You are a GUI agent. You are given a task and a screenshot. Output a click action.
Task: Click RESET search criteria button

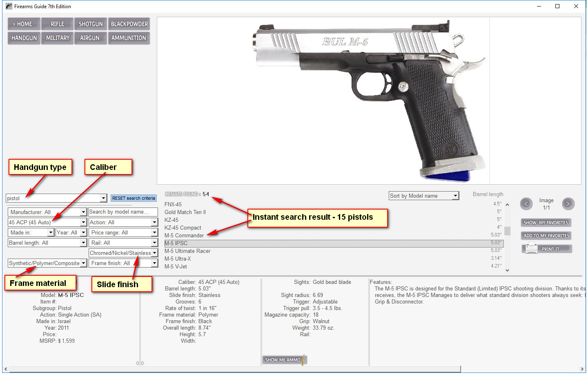134,198
